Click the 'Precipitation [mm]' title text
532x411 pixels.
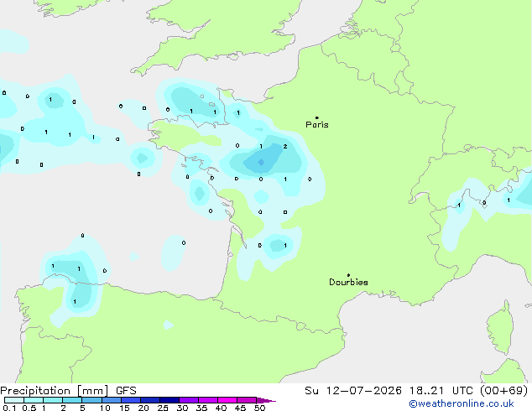55,391
